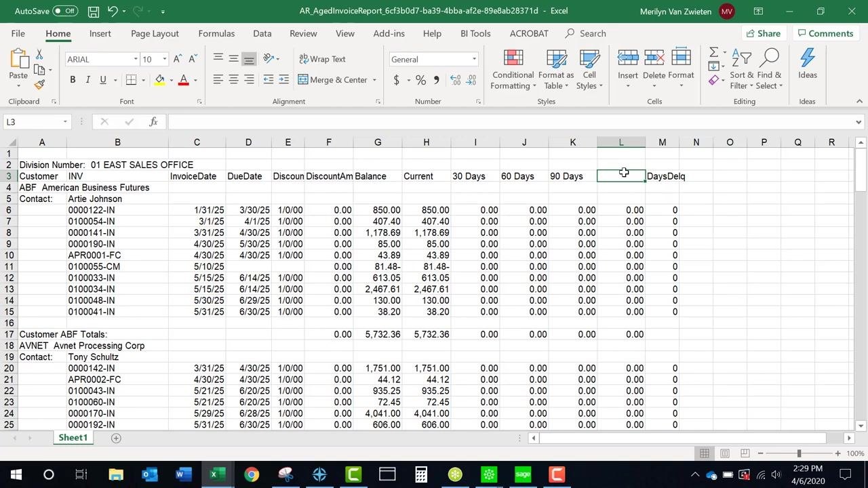868x488 pixels.
Task: Switch to the Review tab
Action: pos(303,33)
